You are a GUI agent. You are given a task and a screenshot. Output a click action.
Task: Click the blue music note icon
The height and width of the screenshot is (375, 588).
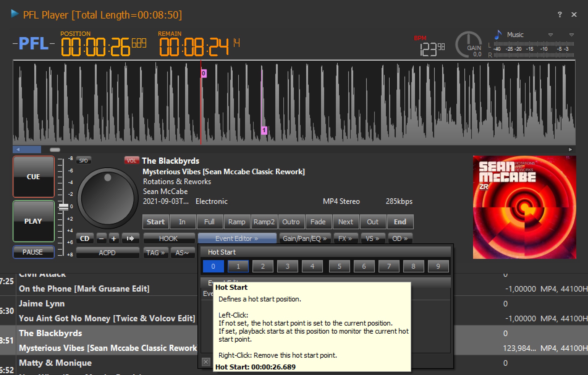pos(498,35)
